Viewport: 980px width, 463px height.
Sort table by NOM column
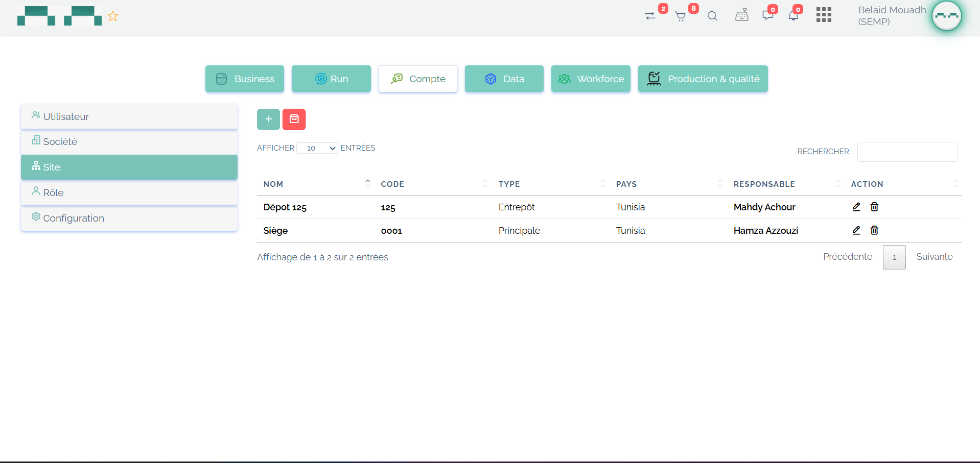pyautogui.click(x=316, y=184)
